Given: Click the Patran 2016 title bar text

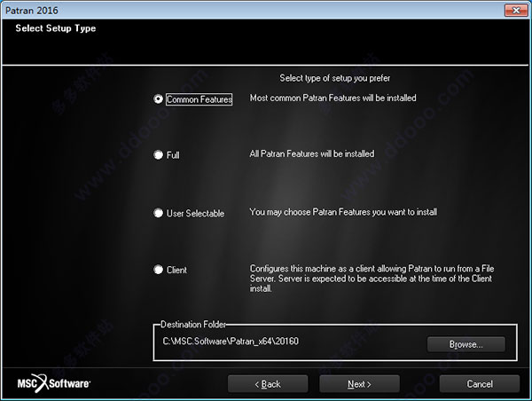Looking at the screenshot, I should [x=32, y=11].
